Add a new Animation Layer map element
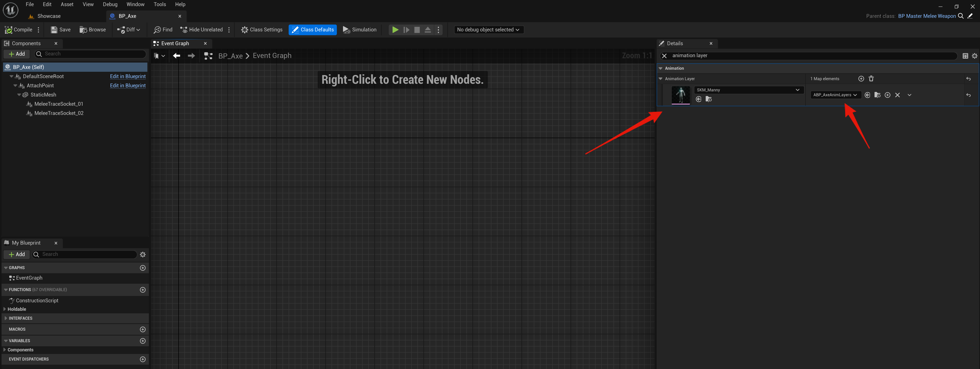980x369 pixels. click(x=861, y=78)
